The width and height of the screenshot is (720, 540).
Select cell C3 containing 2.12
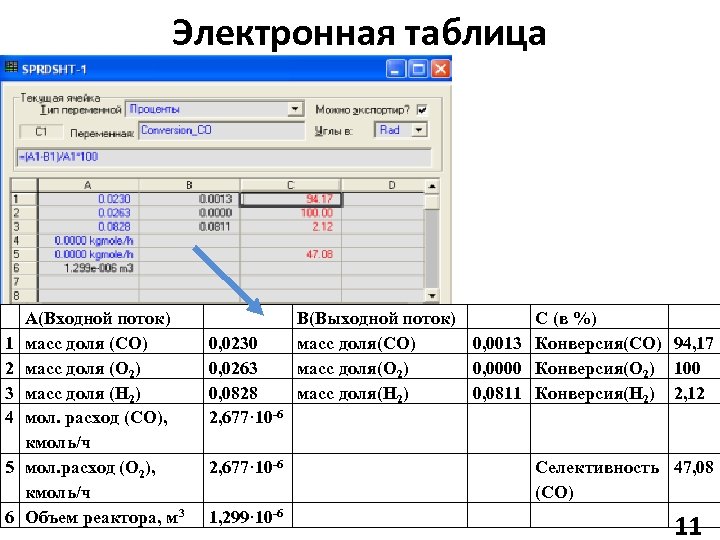click(291, 226)
